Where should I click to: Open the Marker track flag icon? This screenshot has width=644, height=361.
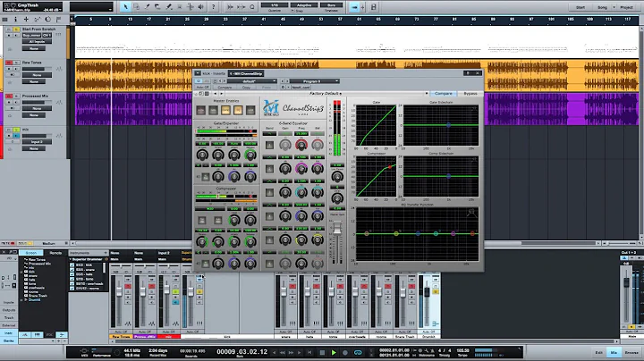[x=59, y=20]
